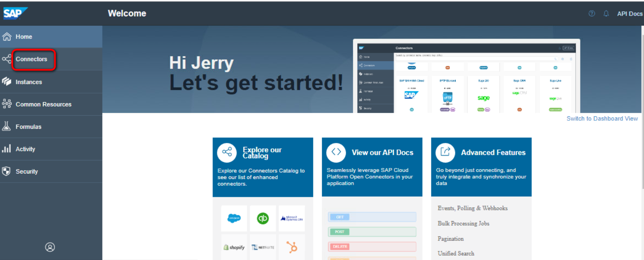Screen dimensions: 644x260
Task: Select the QuickBooks connector tile
Action: tap(263, 218)
